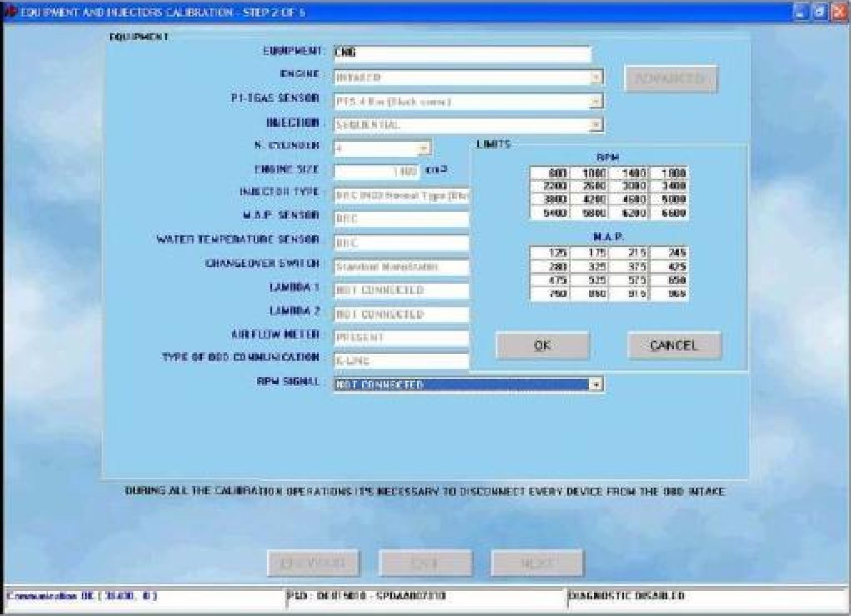The height and width of the screenshot is (616, 851).
Task: Select the RPM limit cell 800
Action: click(x=550, y=173)
